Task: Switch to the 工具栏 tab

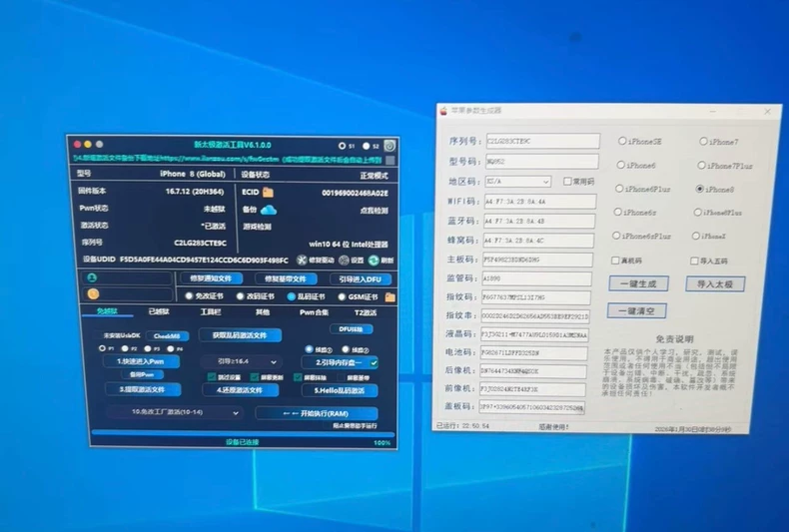Action: click(x=211, y=312)
